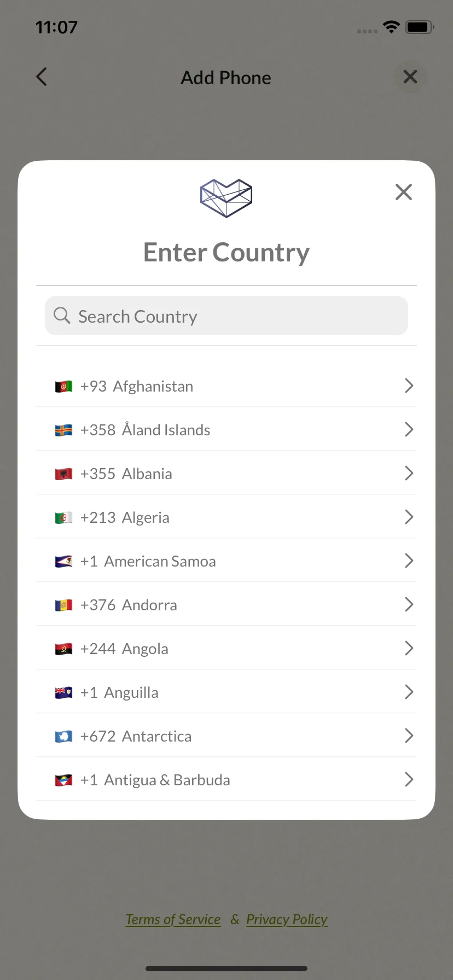Choose +355 Albania country code

[x=226, y=473]
